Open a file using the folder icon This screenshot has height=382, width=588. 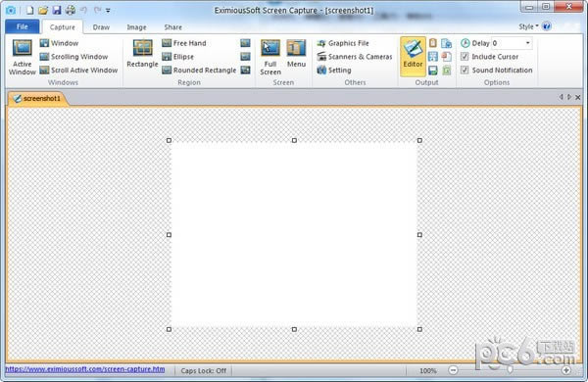coord(43,10)
